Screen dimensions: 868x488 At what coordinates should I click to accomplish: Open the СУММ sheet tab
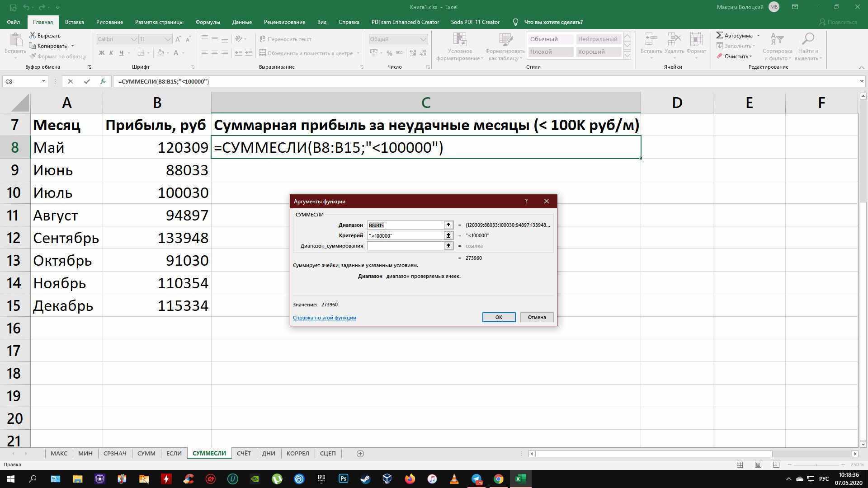click(x=146, y=453)
